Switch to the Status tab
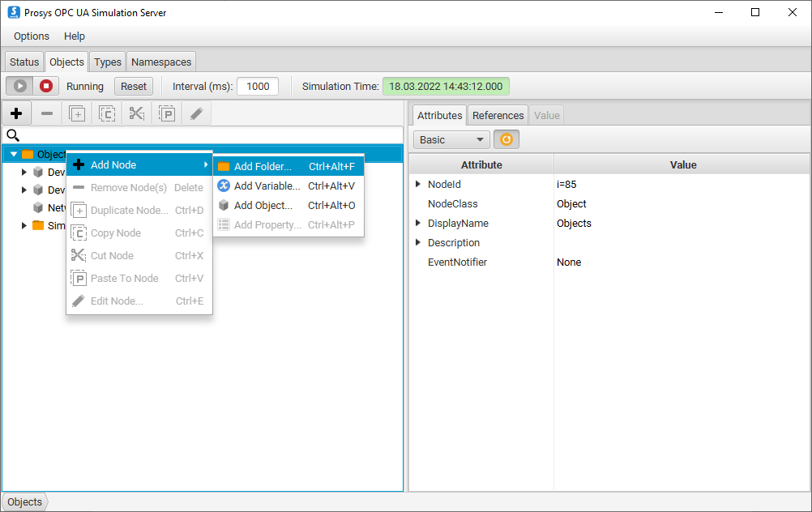This screenshot has width=812, height=512. (24, 62)
